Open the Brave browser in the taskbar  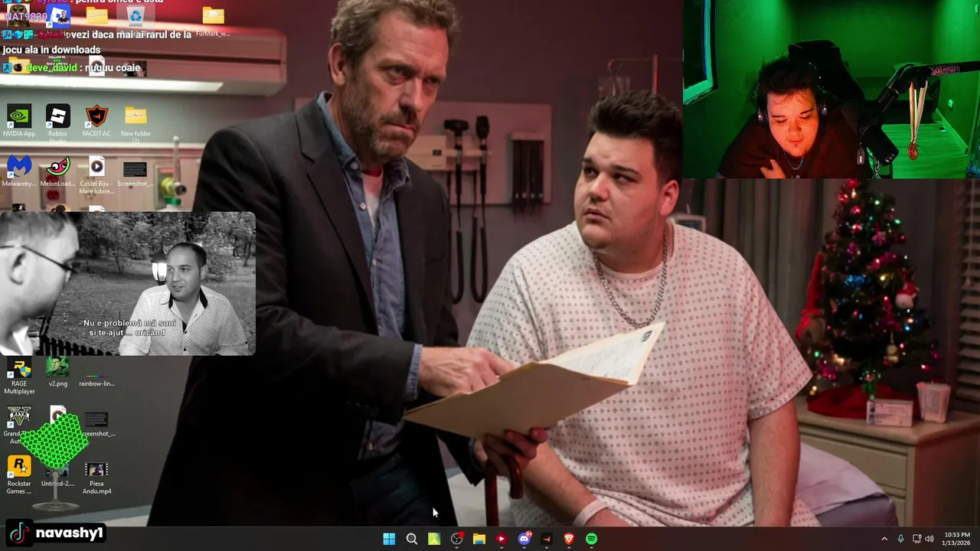click(x=569, y=539)
